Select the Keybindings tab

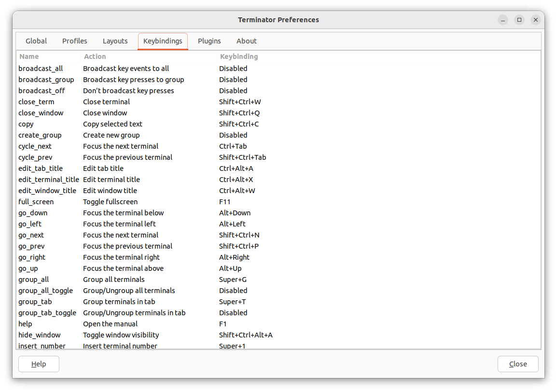(163, 41)
